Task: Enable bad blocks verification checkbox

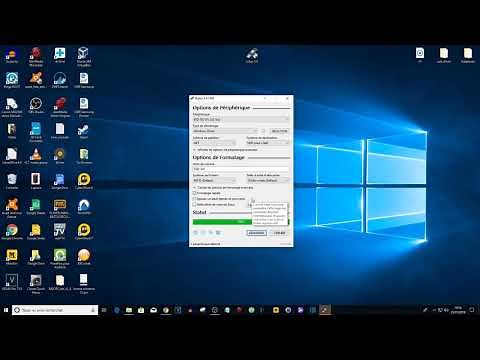Action: (194, 204)
